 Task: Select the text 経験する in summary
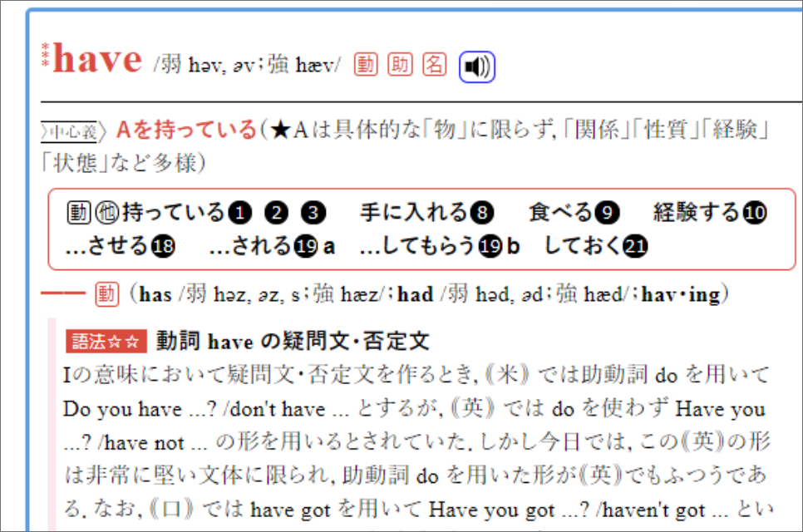click(x=697, y=213)
